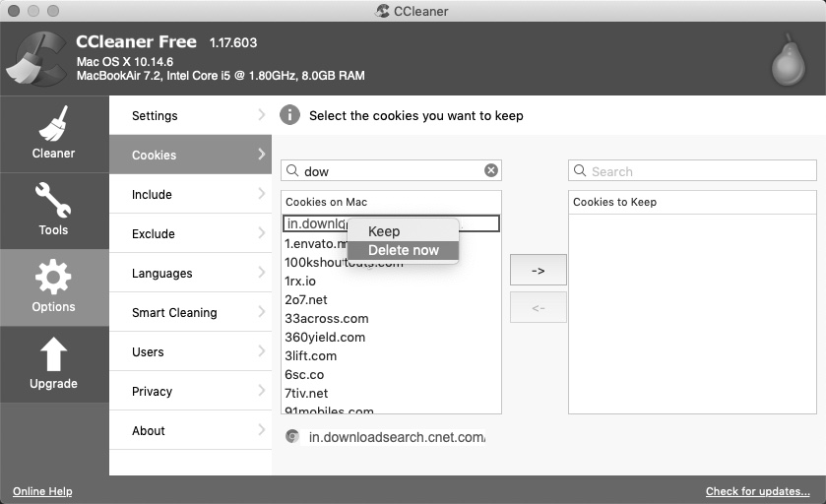
Task: Click the pear icon in header
Action: (789, 59)
